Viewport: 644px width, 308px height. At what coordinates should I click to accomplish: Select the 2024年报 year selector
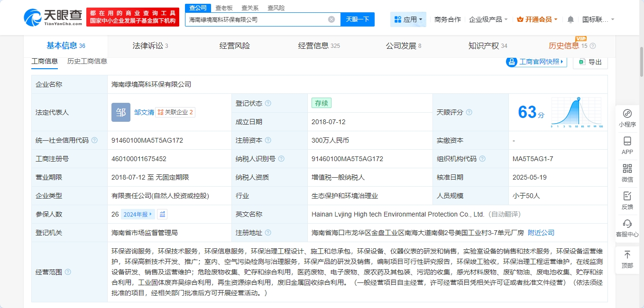138,214
